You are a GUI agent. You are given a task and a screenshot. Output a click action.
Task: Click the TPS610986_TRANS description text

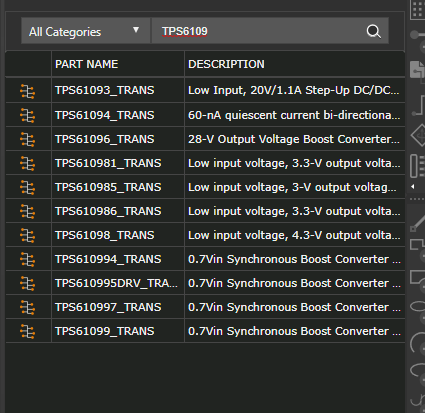point(294,211)
